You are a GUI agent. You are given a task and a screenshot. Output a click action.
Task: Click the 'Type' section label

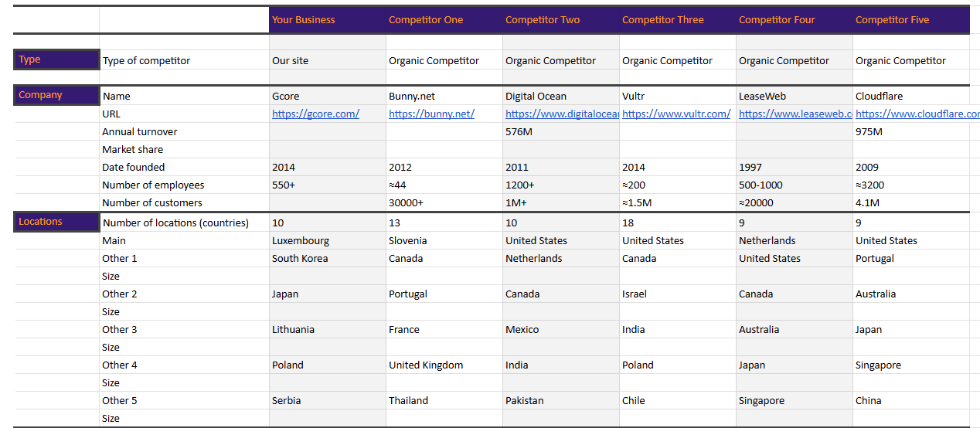pyautogui.click(x=56, y=59)
